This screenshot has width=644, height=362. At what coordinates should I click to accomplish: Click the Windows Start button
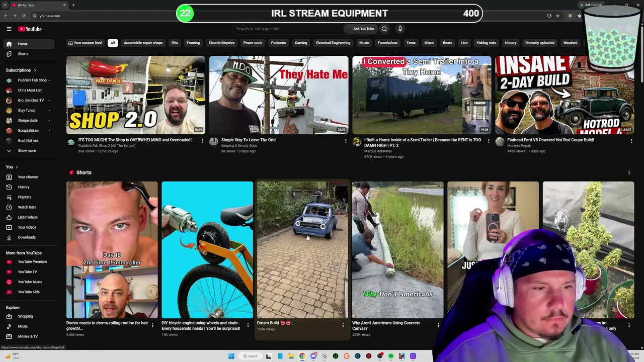point(231,356)
